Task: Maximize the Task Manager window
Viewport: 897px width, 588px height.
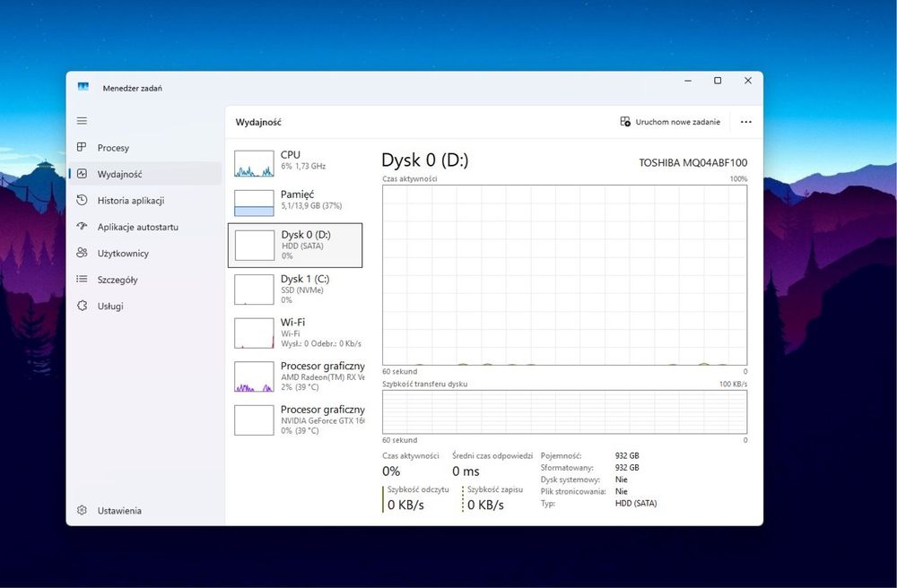Action: pyautogui.click(x=718, y=81)
